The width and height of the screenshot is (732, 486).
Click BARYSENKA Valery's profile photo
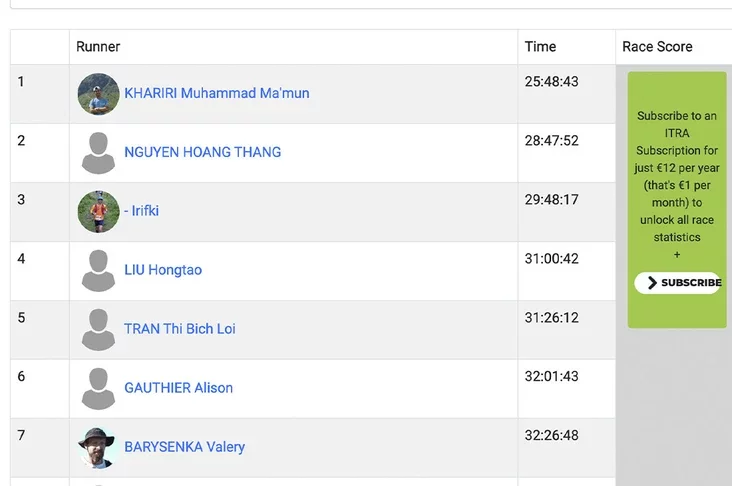point(98,447)
